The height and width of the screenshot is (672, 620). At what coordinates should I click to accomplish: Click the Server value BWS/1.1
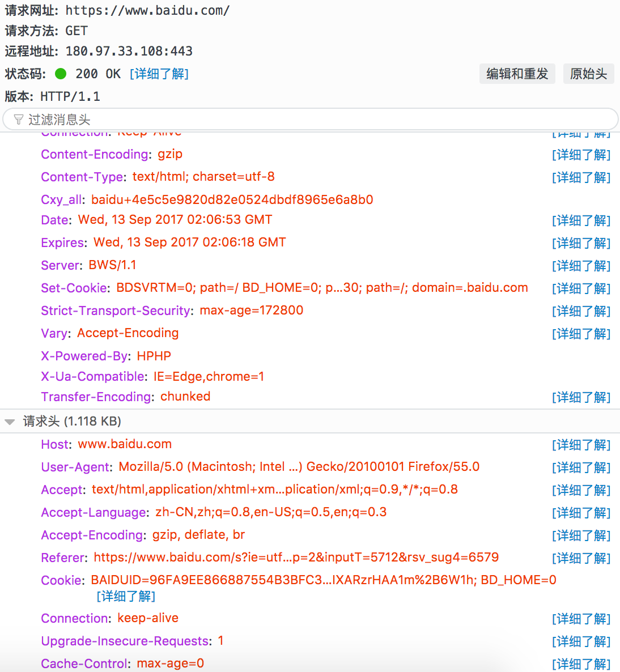coord(112,265)
